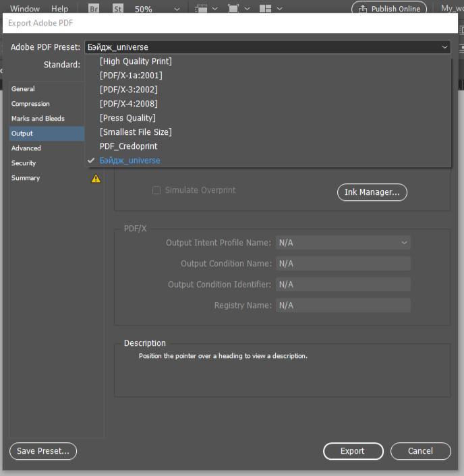Open the Marks and Bleeds section
Viewport: 464px width, 476px height.
coord(38,119)
